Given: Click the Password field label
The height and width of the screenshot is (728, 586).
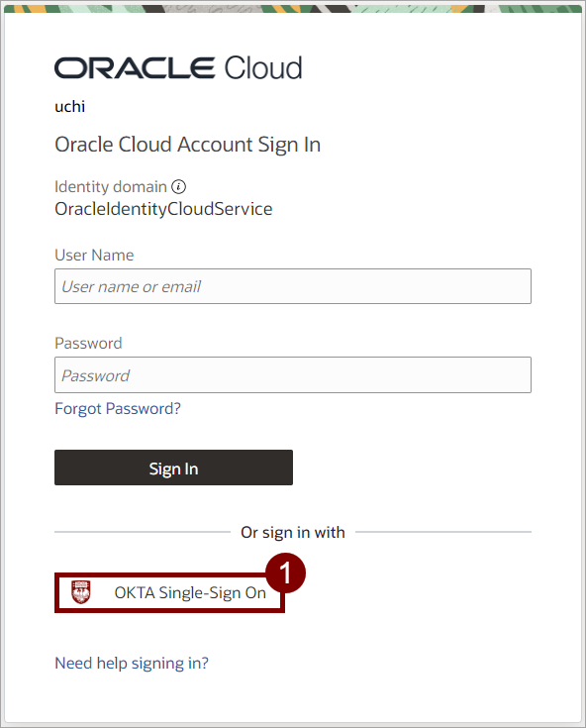Looking at the screenshot, I should point(88,343).
